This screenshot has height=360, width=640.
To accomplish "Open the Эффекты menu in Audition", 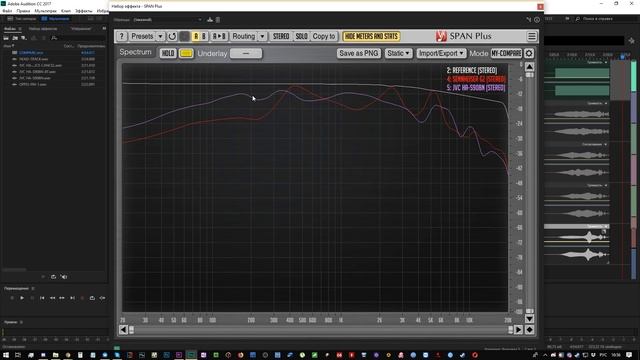I will (84, 11).
